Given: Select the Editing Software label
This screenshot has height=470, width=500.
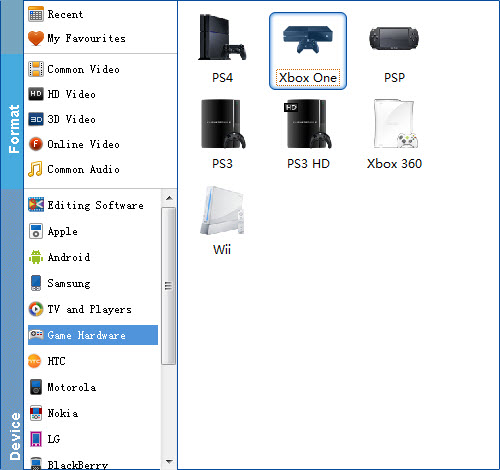Looking at the screenshot, I should point(96,205).
